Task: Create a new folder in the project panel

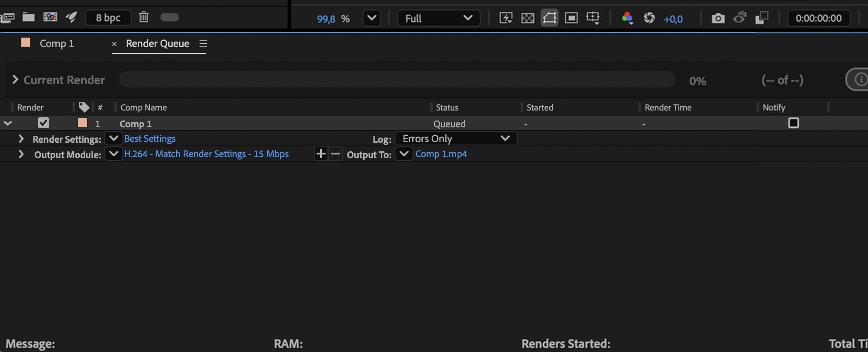Action: (29, 17)
